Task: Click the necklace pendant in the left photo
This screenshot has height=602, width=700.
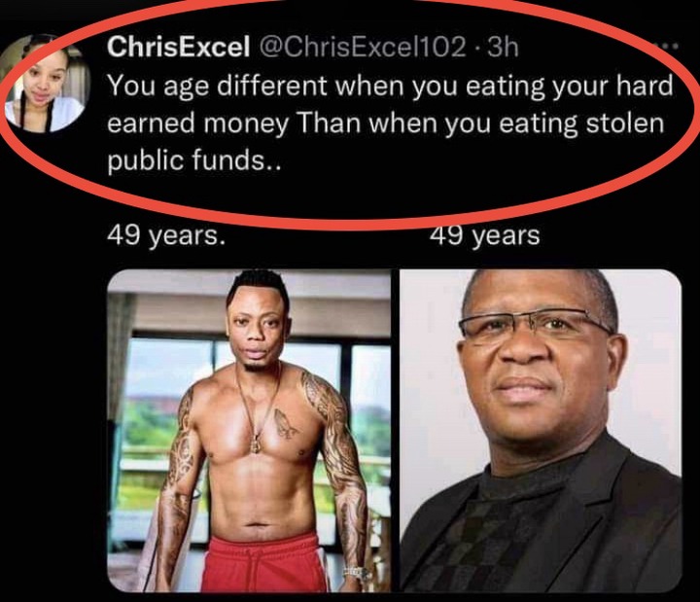Action: pos(255,445)
